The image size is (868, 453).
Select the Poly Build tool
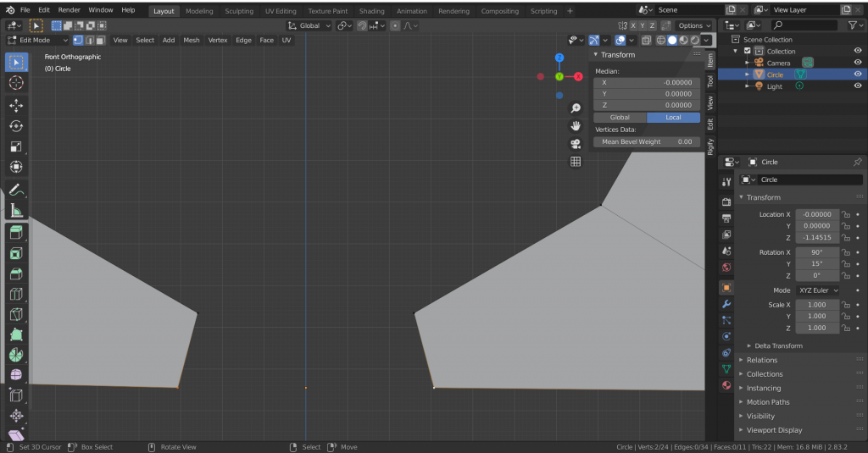[16, 334]
